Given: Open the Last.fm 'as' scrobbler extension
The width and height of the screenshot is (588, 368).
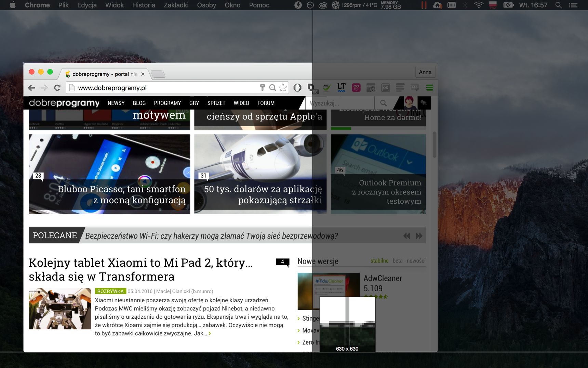Looking at the screenshot, I should click(386, 88).
